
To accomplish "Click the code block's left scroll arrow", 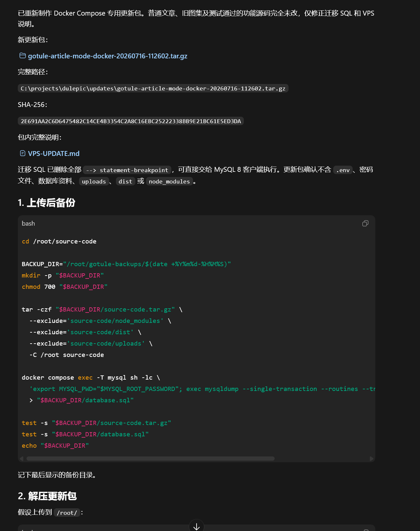I will pyautogui.click(x=22, y=459).
